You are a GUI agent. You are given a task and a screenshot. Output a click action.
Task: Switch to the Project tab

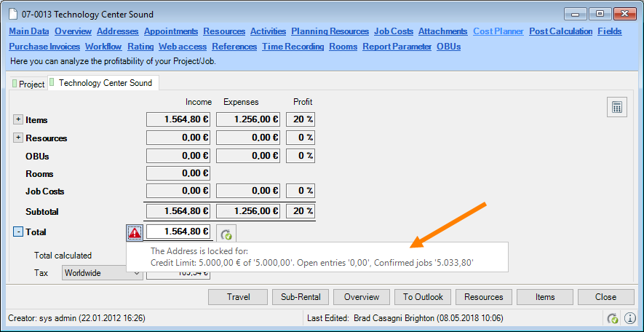(x=28, y=84)
